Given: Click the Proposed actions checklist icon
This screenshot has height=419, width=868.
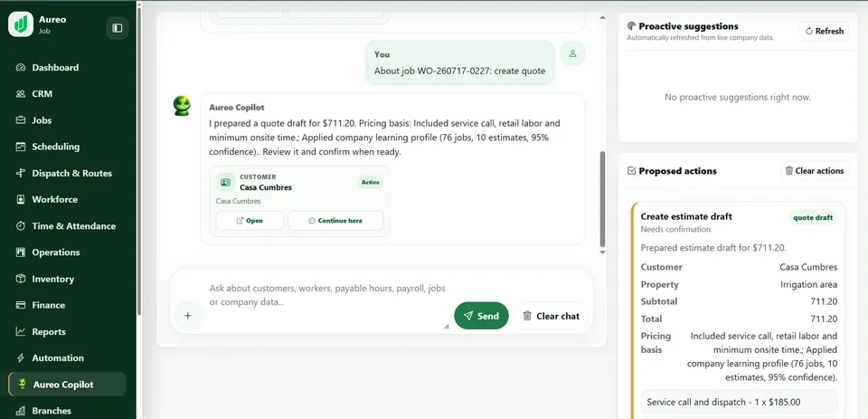Looking at the screenshot, I should point(631,171).
